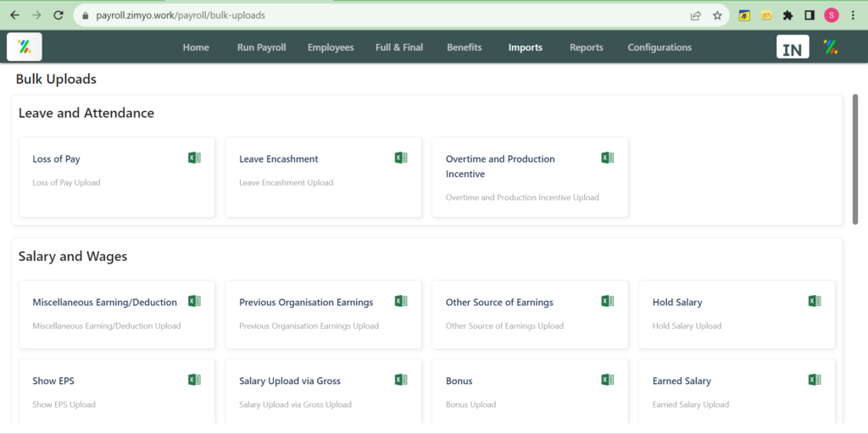Viewport: 868px width, 434px height.
Task: Click the Excel icon on Loss of Pay card
Action: click(194, 158)
